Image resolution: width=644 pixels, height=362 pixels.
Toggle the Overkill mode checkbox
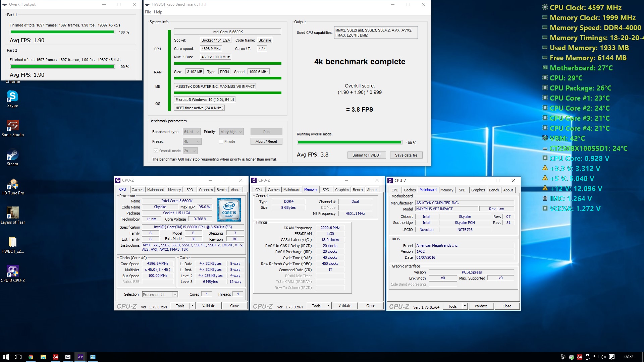tap(156, 151)
